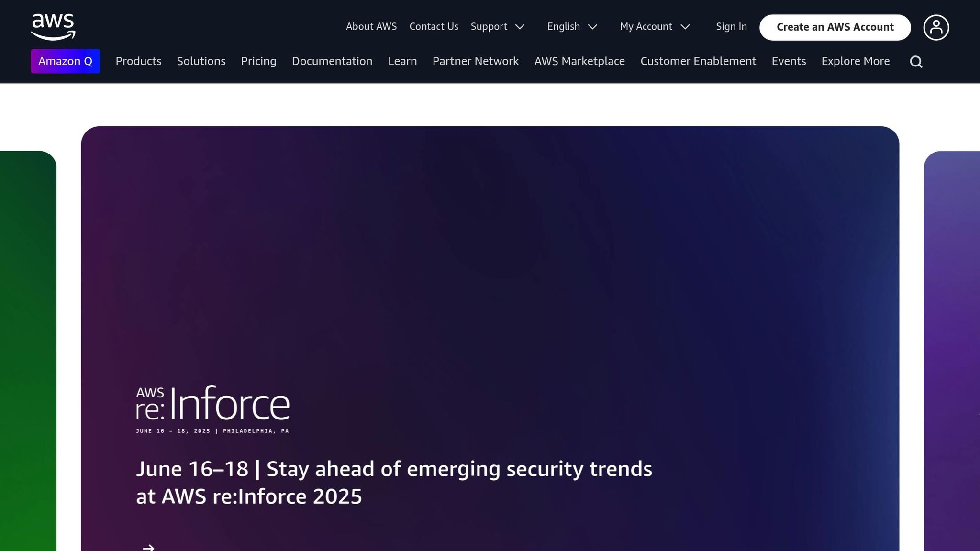Show the previous green carousel slide

click(28, 349)
